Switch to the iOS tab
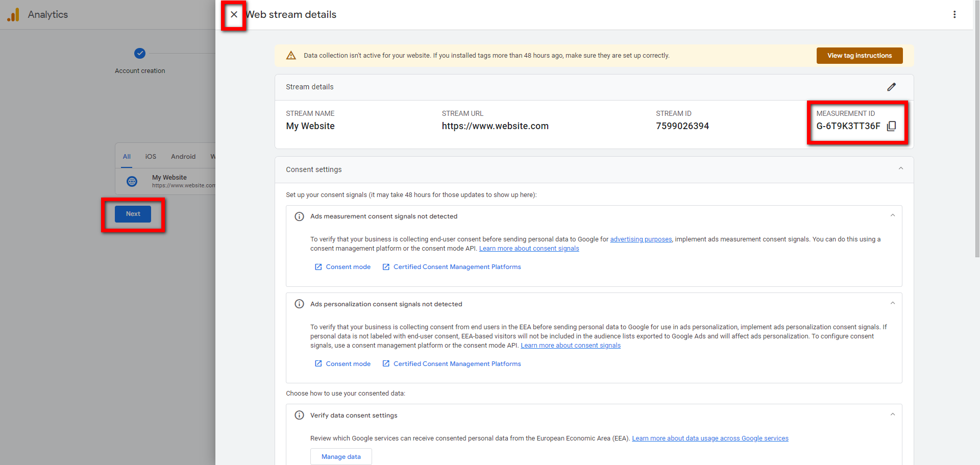The image size is (980, 465). coord(151,156)
